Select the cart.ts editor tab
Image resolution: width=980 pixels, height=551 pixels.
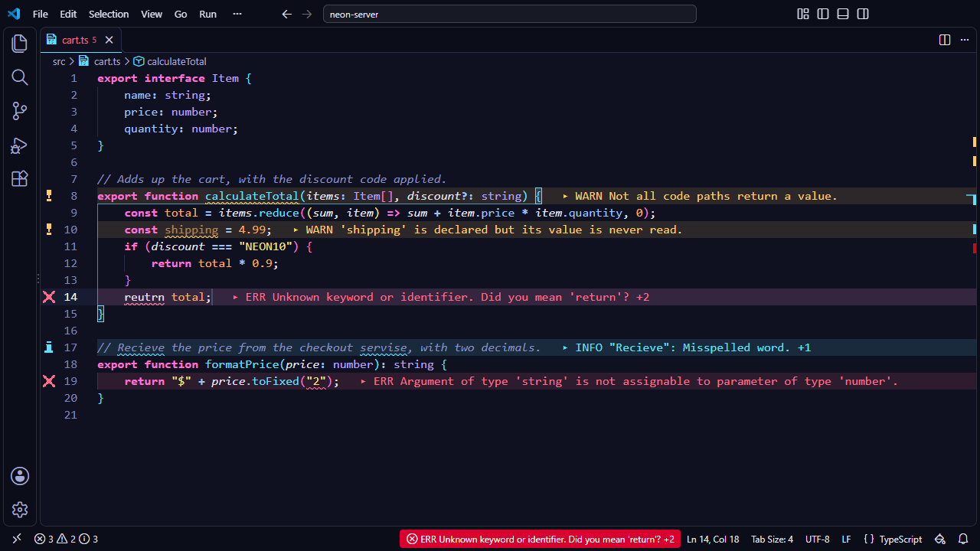pos(80,40)
